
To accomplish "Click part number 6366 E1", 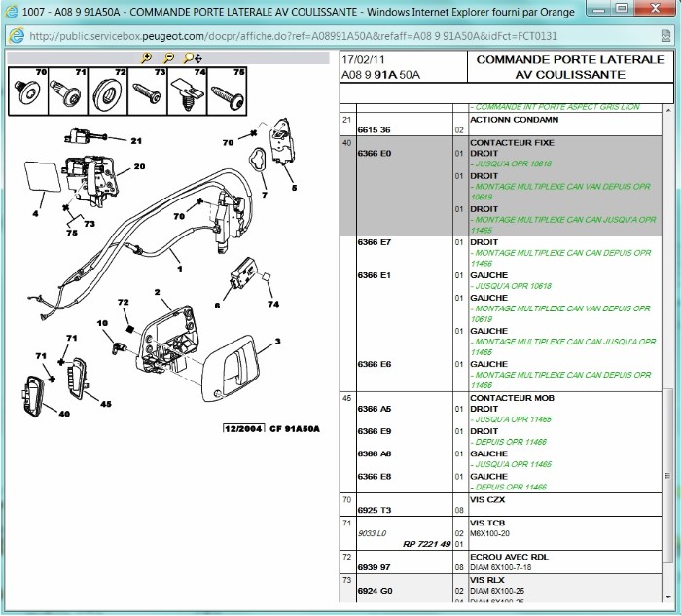I will (x=375, y=275).
